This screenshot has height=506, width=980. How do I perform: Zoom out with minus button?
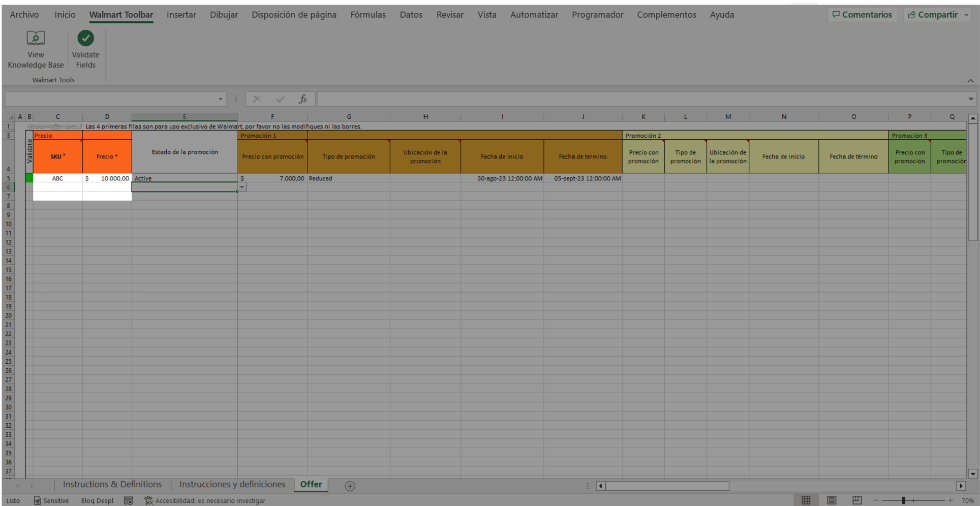pyautogui.click(x=876, y=500)
